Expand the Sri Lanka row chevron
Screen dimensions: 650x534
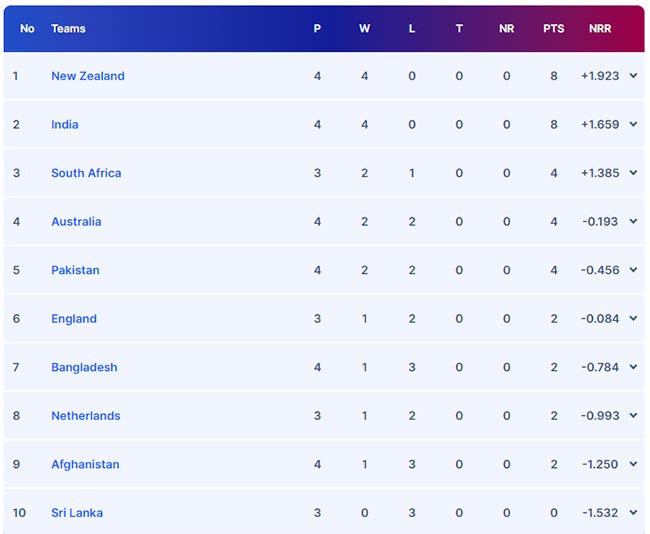coord(633,513)
